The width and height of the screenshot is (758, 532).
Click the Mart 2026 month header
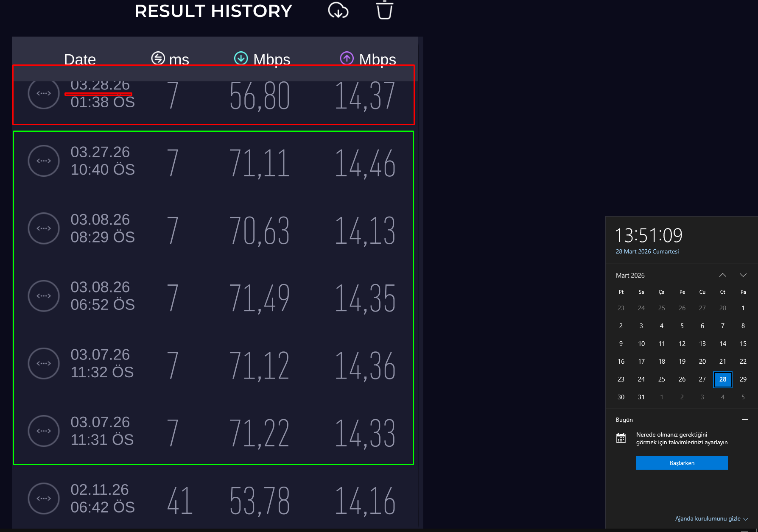[x=630, y=276]
